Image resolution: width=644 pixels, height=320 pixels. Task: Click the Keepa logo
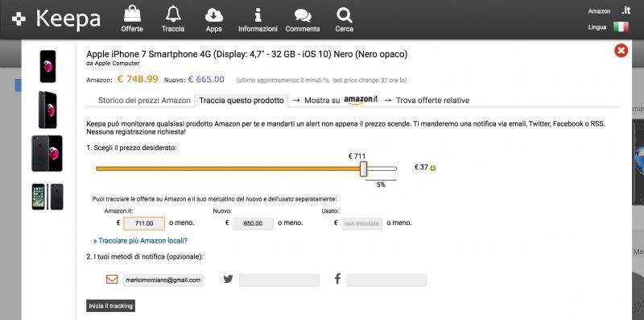pyautogui.click(x=56, y=19)
